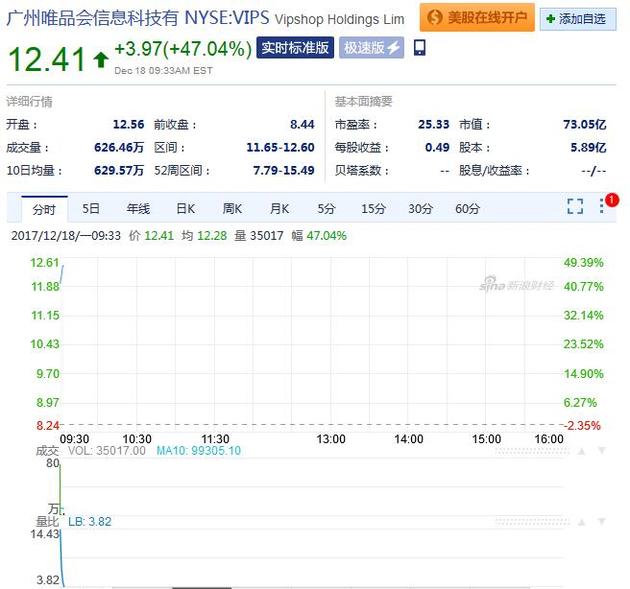The height and width of the screenshot is (589, 630).
Task: Select the 年线 yearly line tab
Action: (x=138, y=209)
